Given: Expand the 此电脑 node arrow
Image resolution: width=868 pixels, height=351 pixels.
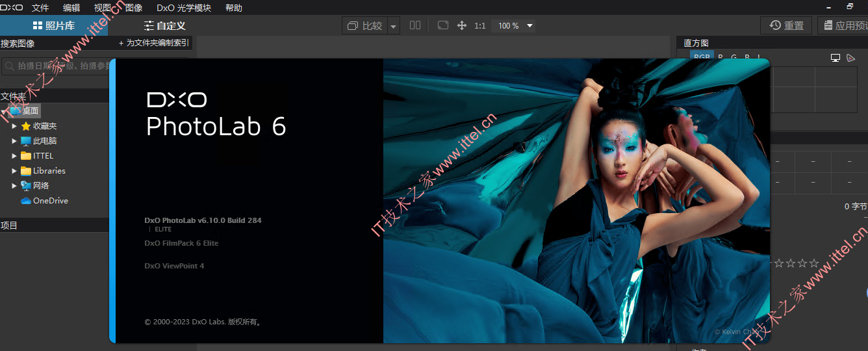Looking at the screenshot, I should tap(14, 141).
